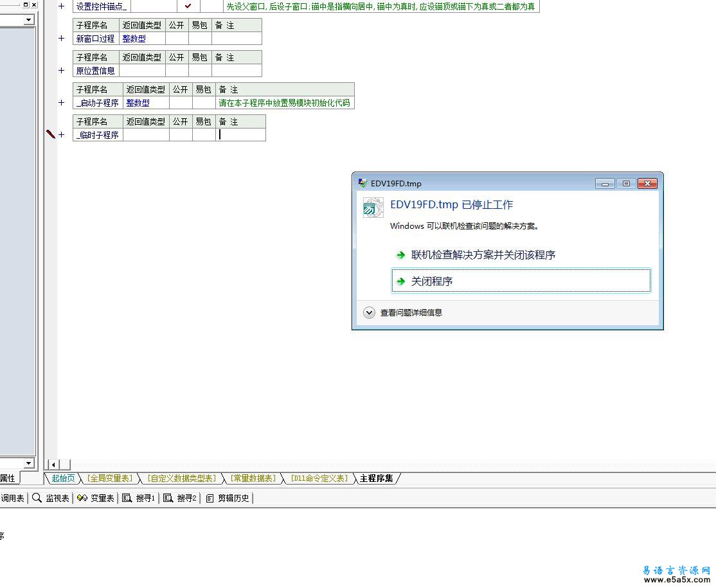Expand the _启动子程序 subroutine
716x588 pixels.
tap(62, 103)
